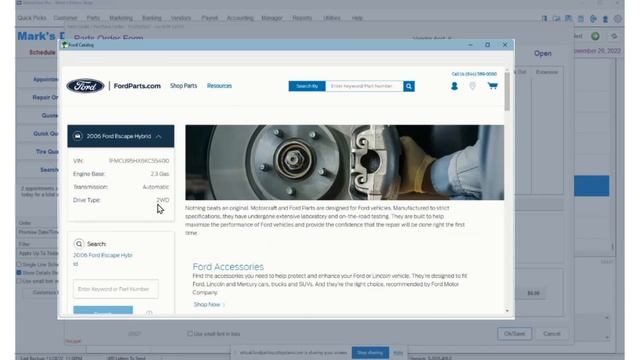Open Manager menu in main window
The height and width of the screenshot is (360, 640).
pos(272,18)
